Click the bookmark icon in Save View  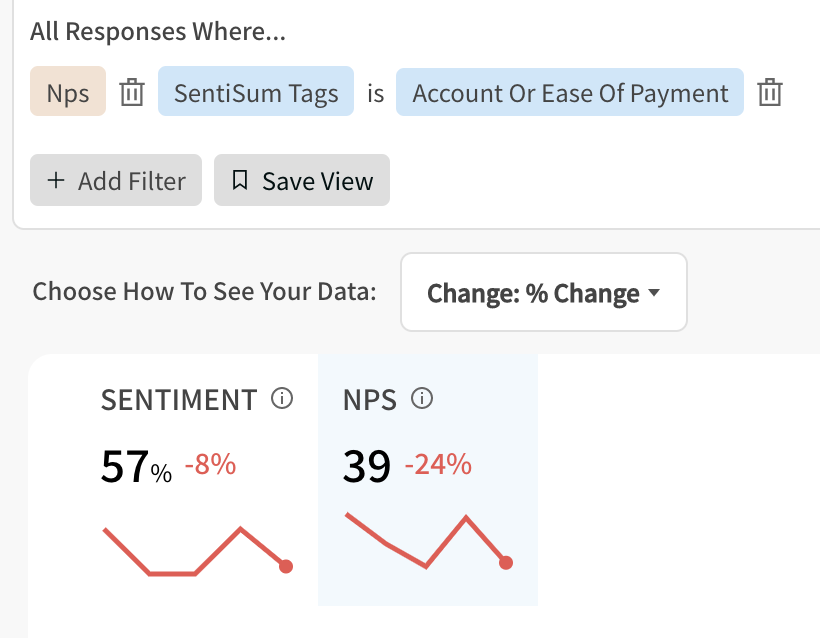pyautogui.click(x=240, y=180)
